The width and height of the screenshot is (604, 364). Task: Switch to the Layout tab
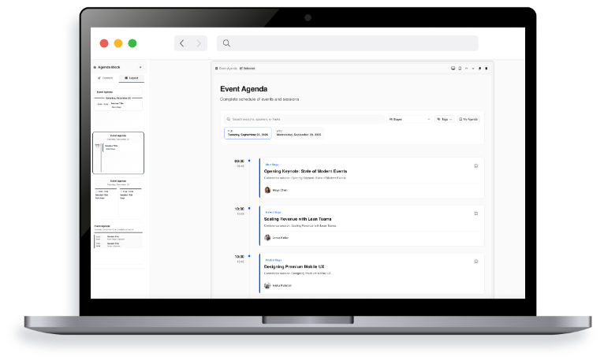(132, 78)
